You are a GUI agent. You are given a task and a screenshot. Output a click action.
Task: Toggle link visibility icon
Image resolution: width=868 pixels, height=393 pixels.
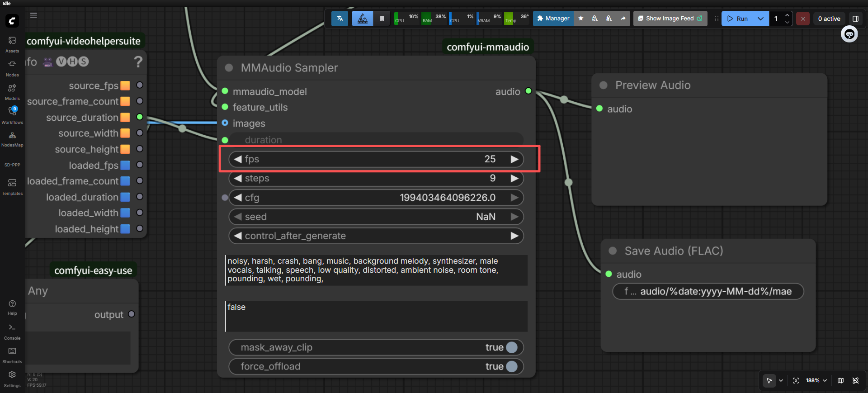tap(855, 380)
